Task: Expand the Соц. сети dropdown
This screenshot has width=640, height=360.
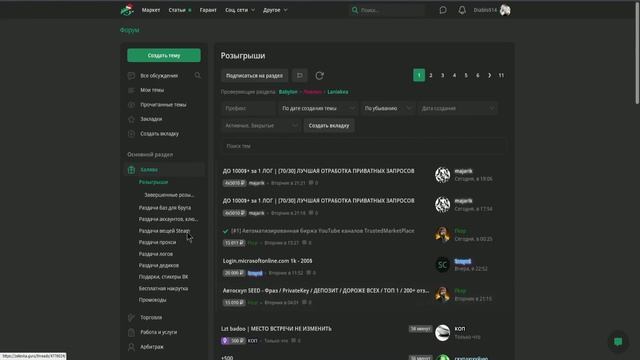Action: tap(240, 10)
